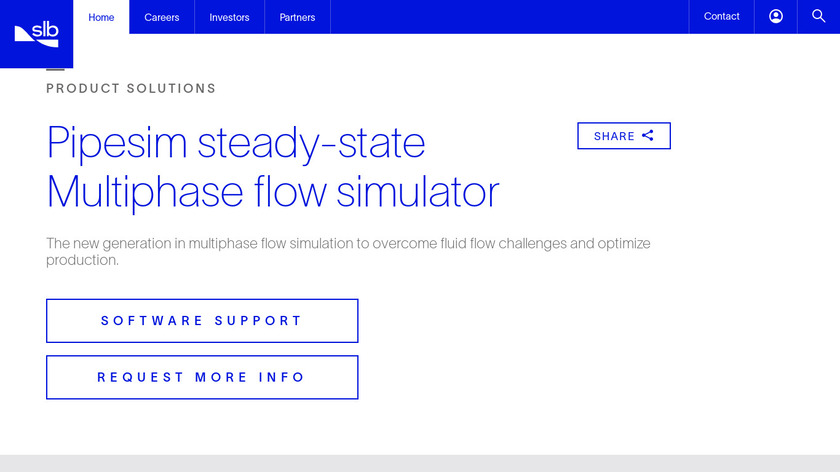This screenshot has height=472, width=840.
Task: Switch to the Partners tab
Action: click(297, 17)
